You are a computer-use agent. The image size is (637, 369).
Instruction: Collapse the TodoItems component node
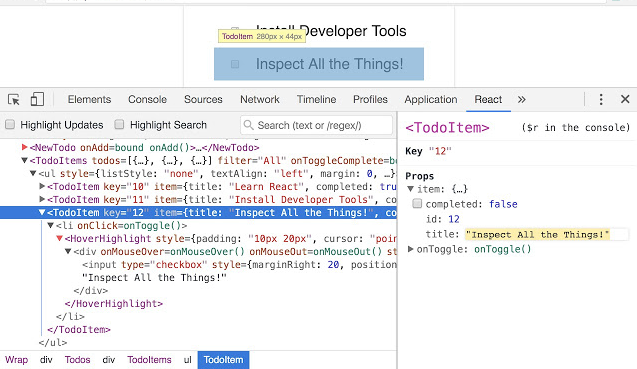coord(24,160)
